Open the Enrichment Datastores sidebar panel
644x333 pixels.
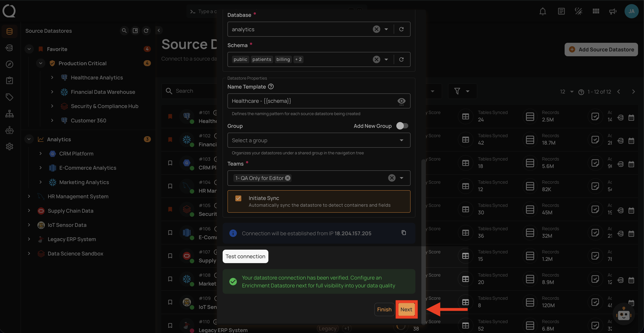tap(9, 48)
